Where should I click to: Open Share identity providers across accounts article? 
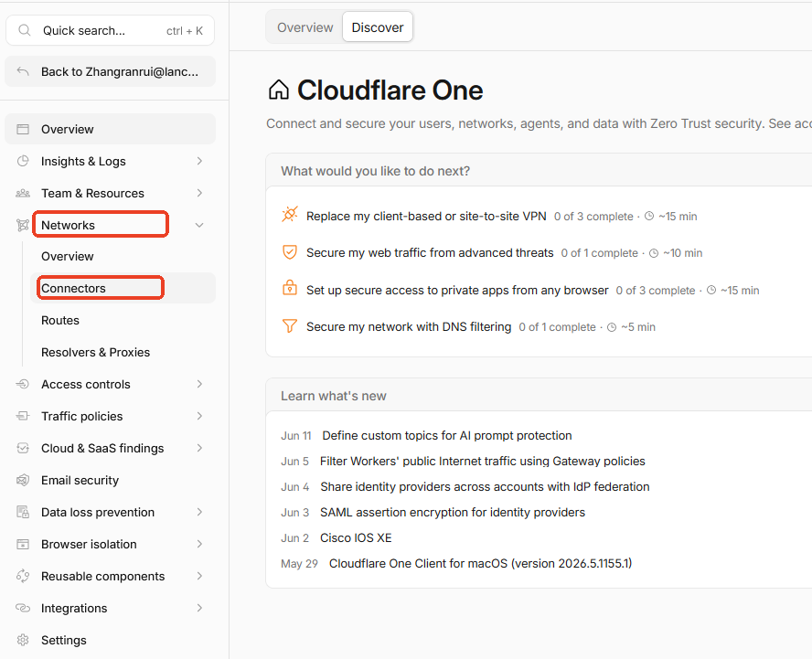pos(485,486)
